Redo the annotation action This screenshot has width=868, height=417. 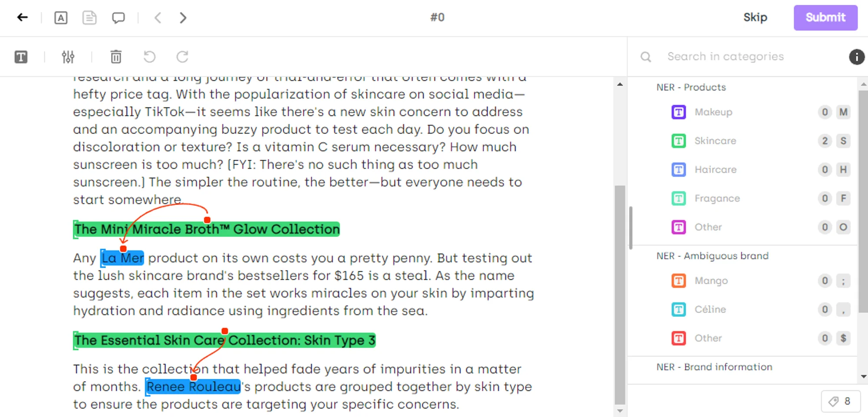tap(182, 57)
